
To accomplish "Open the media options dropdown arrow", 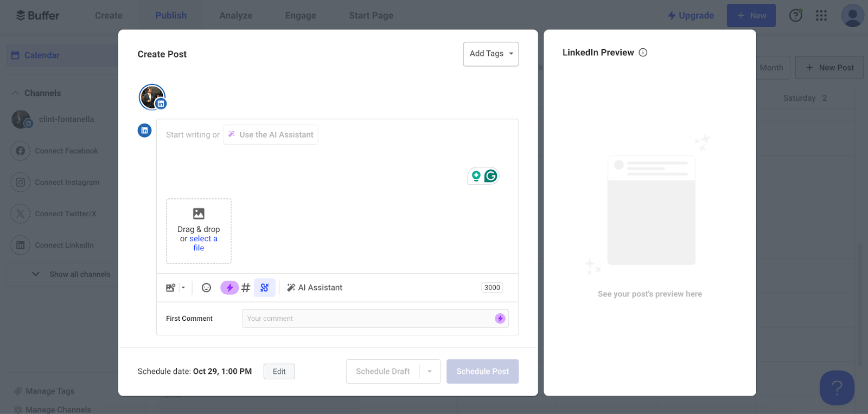I will 183,288.
